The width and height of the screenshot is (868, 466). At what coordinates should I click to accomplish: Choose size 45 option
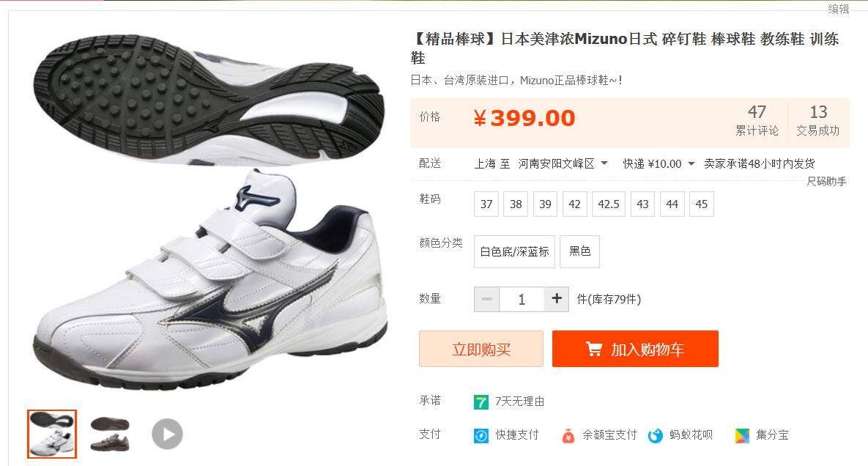702,204
